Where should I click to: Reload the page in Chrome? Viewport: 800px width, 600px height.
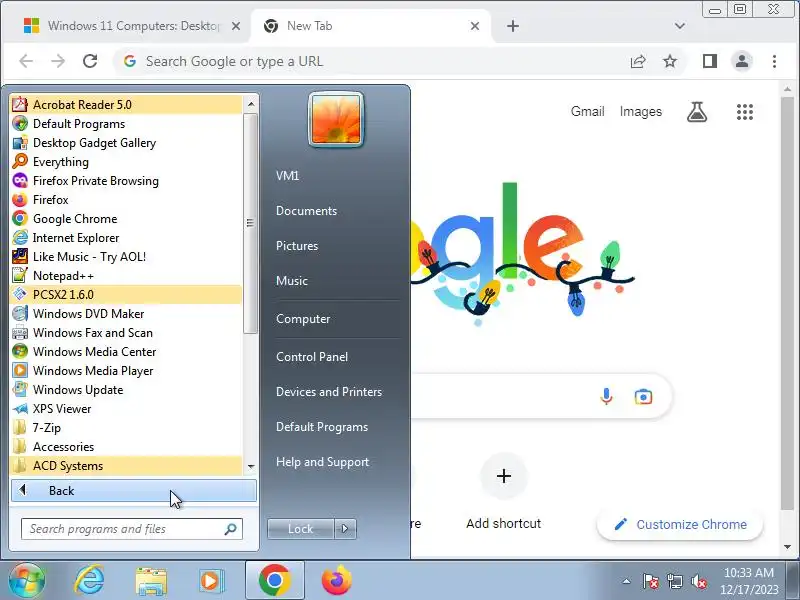(90, 61)
